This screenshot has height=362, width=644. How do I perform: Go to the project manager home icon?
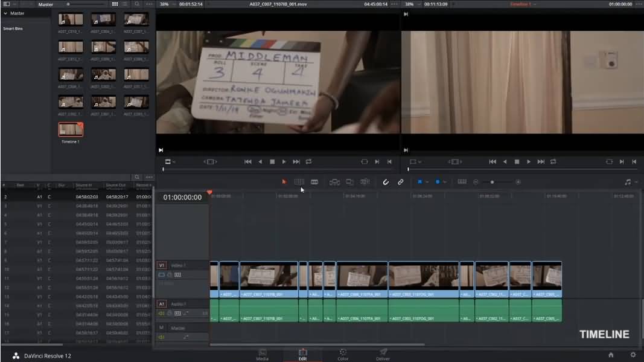click(611, 355)
